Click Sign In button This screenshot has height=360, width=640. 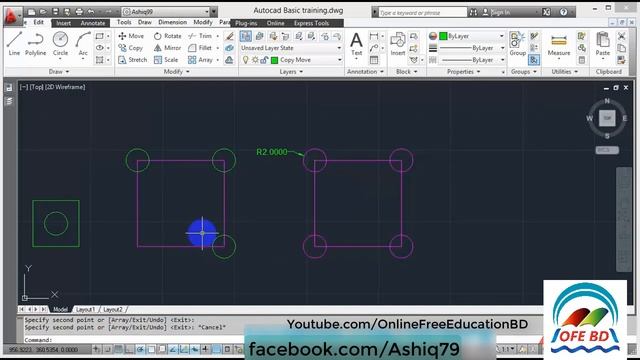click(x=496, y=12)
